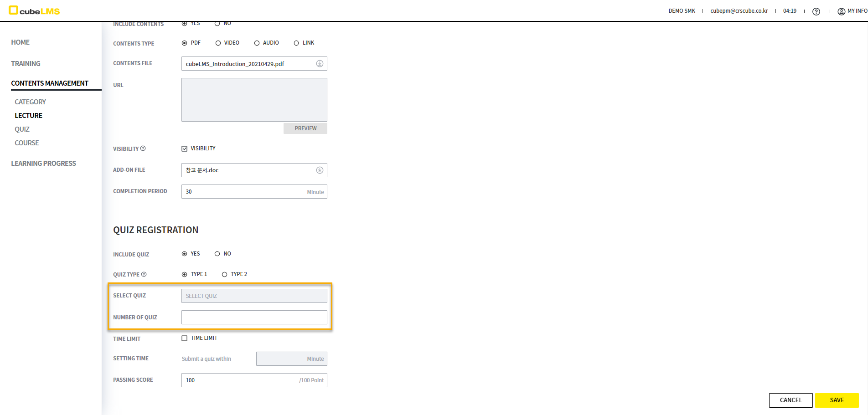Viewport: 868px width, 415px height.
Task: Uncheck the VISIBILITY checkbox
Action: (185, 149)
